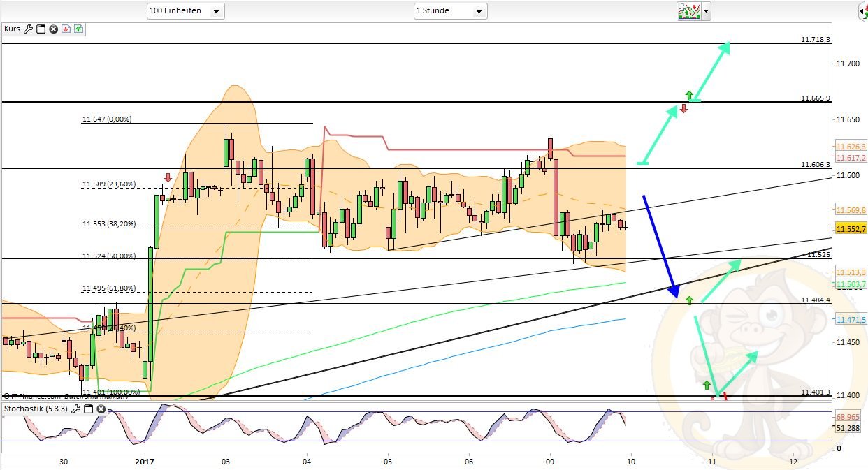The height and width of the screenshot is (470, 868).
Task: Click the Kurs panel label
Action: click(12, 29)
